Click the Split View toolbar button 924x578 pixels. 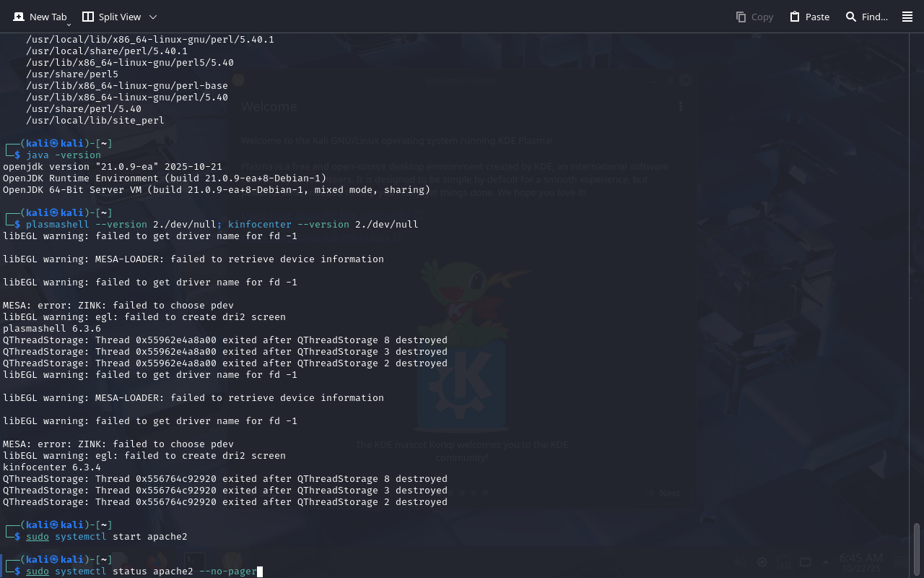pos(111,17)
